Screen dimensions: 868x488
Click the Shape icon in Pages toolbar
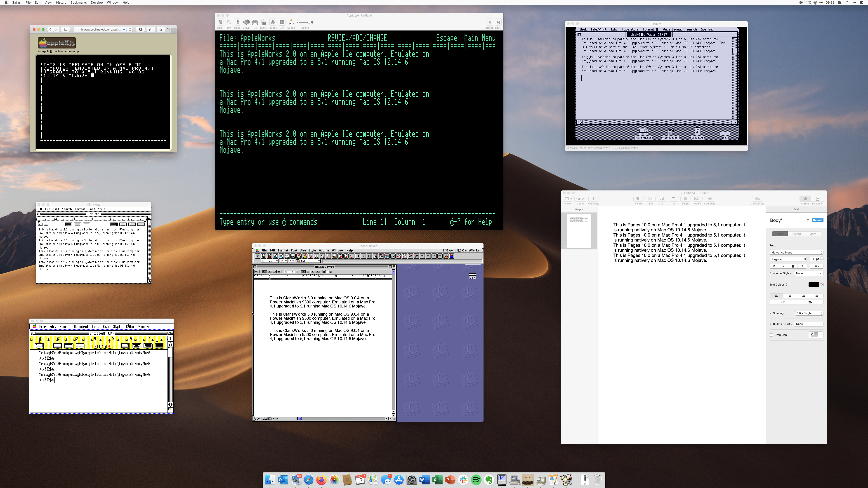pyautogui.click(x=685, y=199)
